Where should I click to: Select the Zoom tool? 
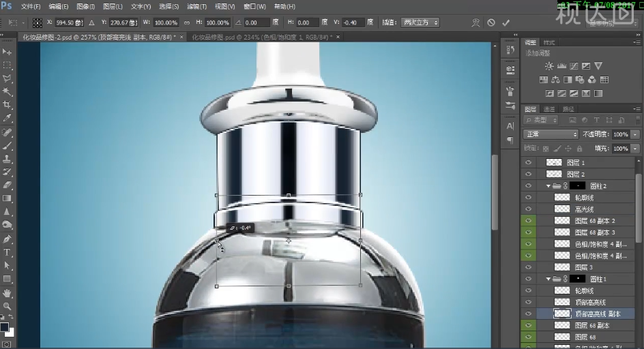(7, 306)
